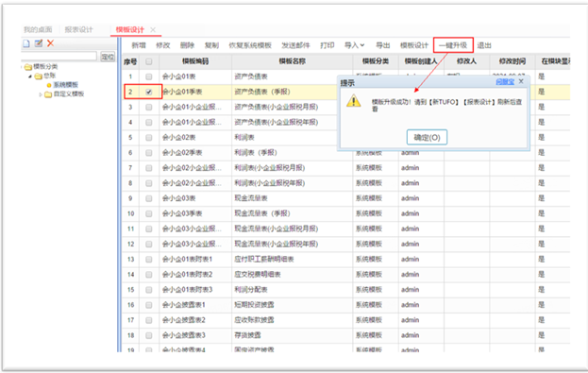Click 恢复系统模板 in the toolbar
Viewport: 588px width, 373px height.
[x=250, y=45]
